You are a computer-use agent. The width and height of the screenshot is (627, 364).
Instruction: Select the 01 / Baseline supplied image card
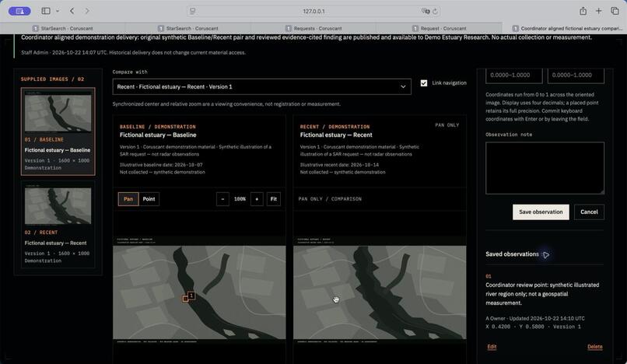pos(58,131)
